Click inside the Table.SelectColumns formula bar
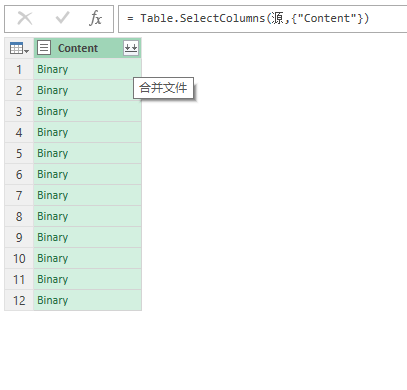The height and width of the screenshot is (390, 407). click(263, 19)
